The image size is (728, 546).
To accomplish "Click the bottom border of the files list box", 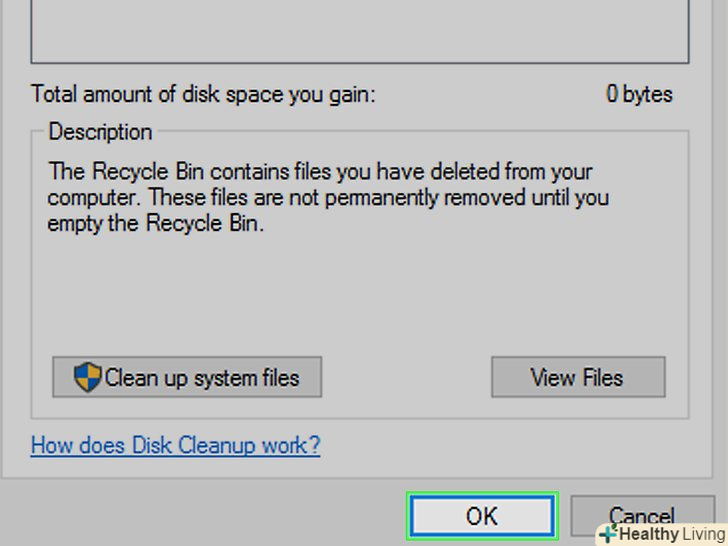I will tap(360, 63).
